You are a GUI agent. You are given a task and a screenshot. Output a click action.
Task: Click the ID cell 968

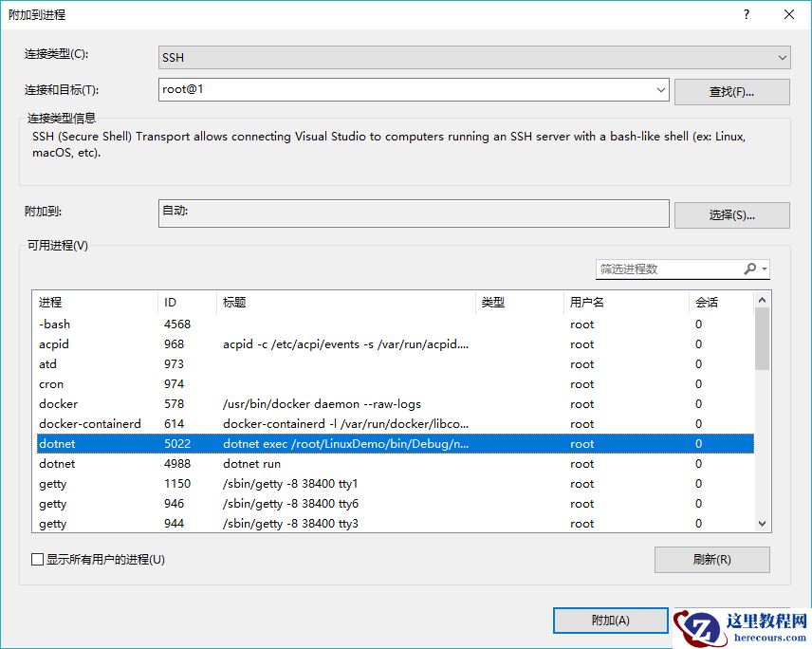point(174,343)
